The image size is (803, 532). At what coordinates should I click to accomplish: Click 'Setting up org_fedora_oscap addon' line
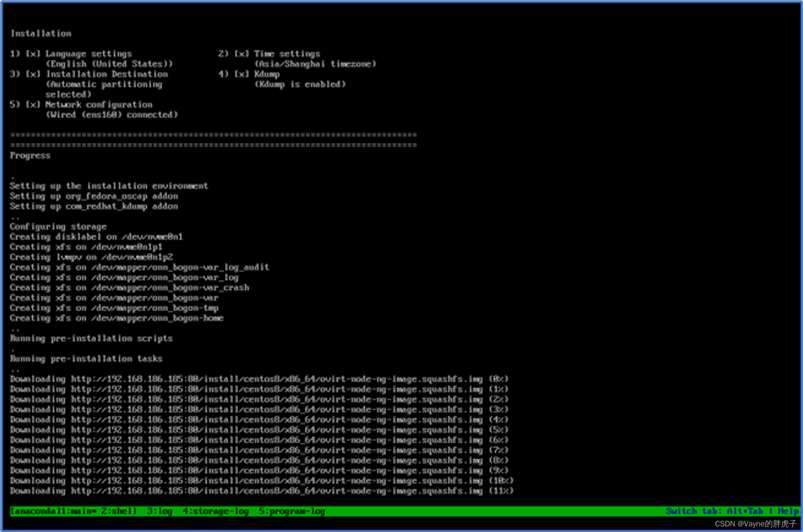coord(94,196)
